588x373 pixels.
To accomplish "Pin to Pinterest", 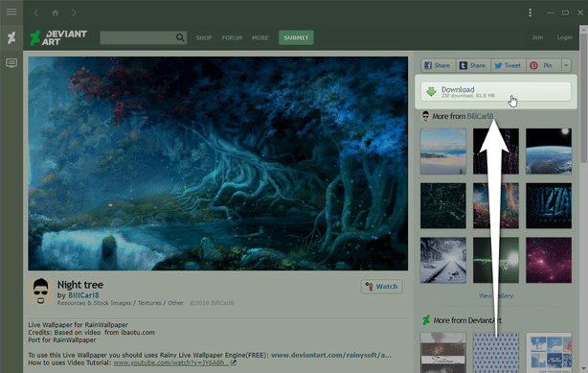I will [x=543, y=65].
